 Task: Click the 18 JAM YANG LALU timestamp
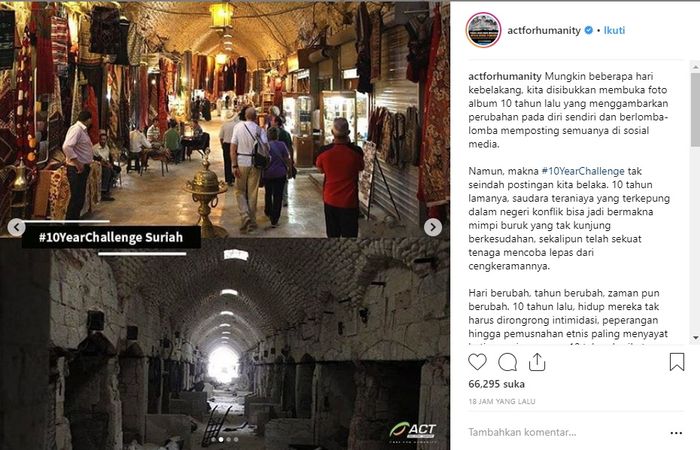pyautogui.click(x=502, y=401)
